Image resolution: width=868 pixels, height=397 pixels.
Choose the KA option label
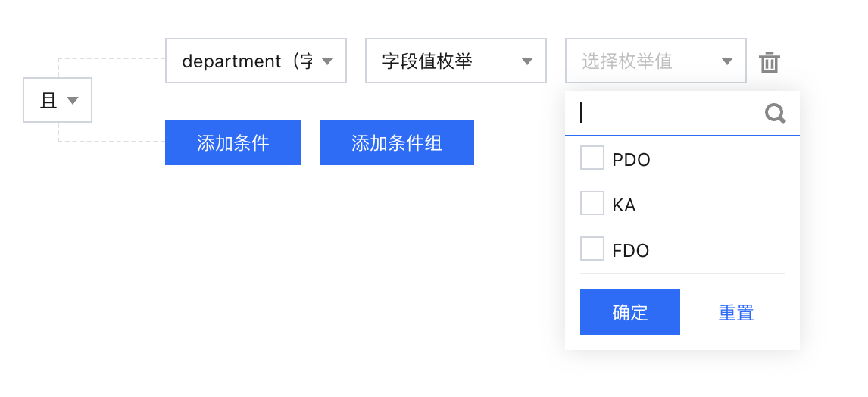pos(623,205)
